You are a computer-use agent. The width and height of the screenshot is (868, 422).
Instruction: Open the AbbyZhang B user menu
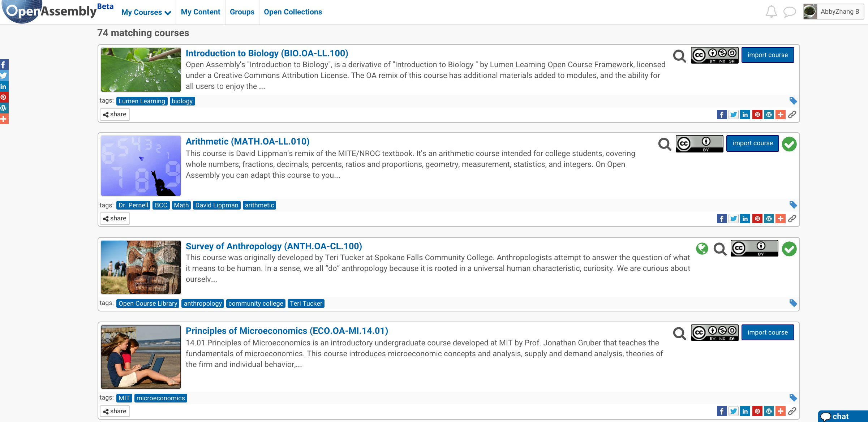coord(833,12)
